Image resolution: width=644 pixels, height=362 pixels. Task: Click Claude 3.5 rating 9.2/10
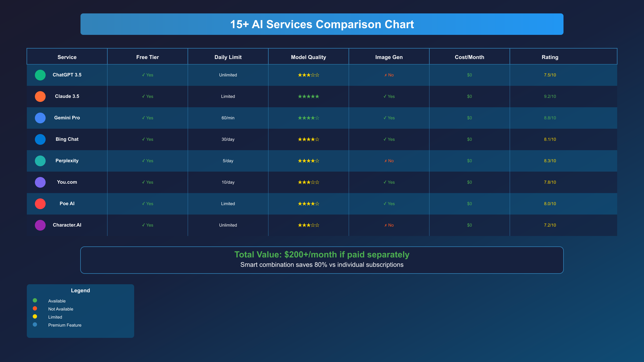coord(550,97)
